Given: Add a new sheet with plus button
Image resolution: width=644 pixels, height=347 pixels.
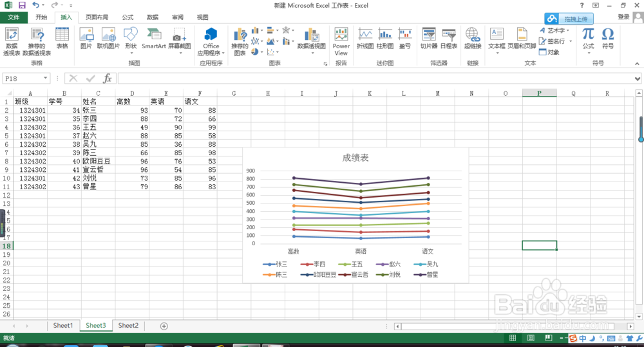Looking at the screenshot, I should (164, 326).
